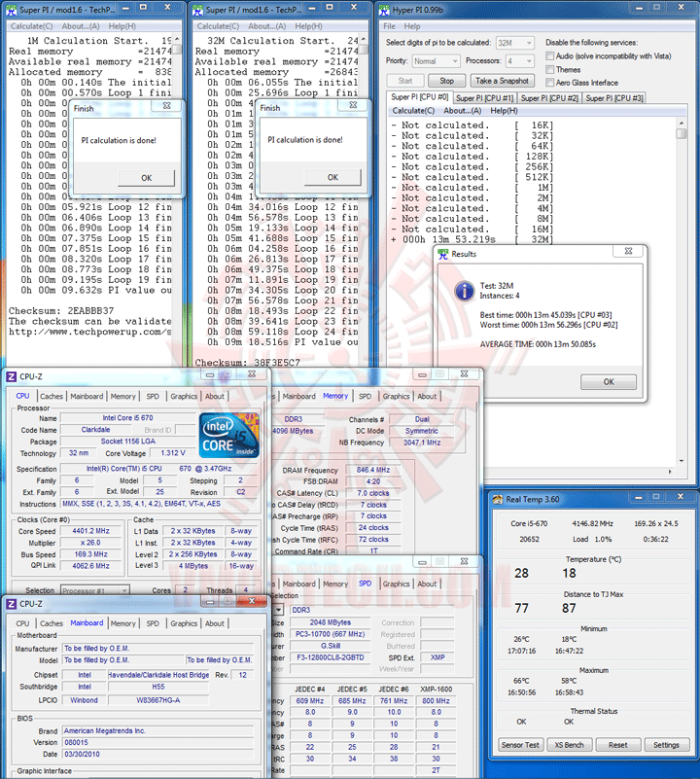
Task: Open Calculate(C) menu in 1M Super PI window
Action: [31, 26]
